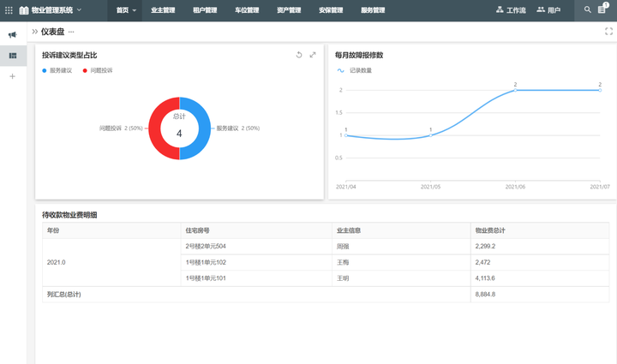Click the 2021/06 data point on line chart

pyautogui.click(x=516, y=90)
